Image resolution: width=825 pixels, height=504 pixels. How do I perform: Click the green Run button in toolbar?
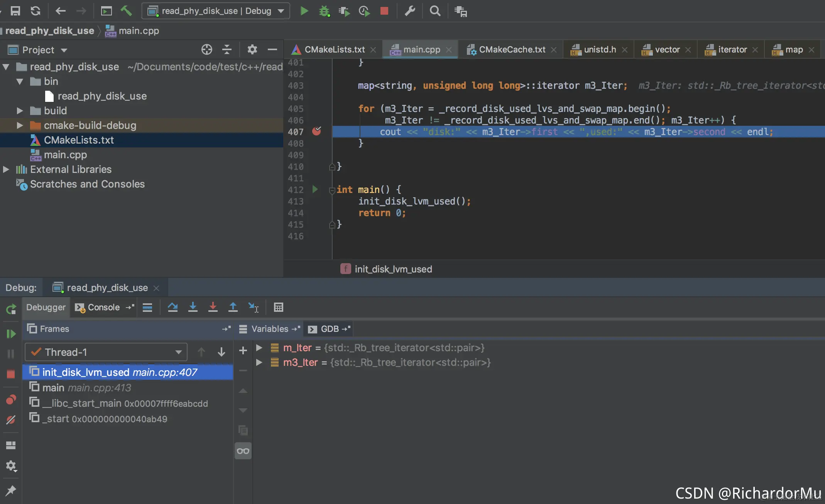tap(304, 11)
